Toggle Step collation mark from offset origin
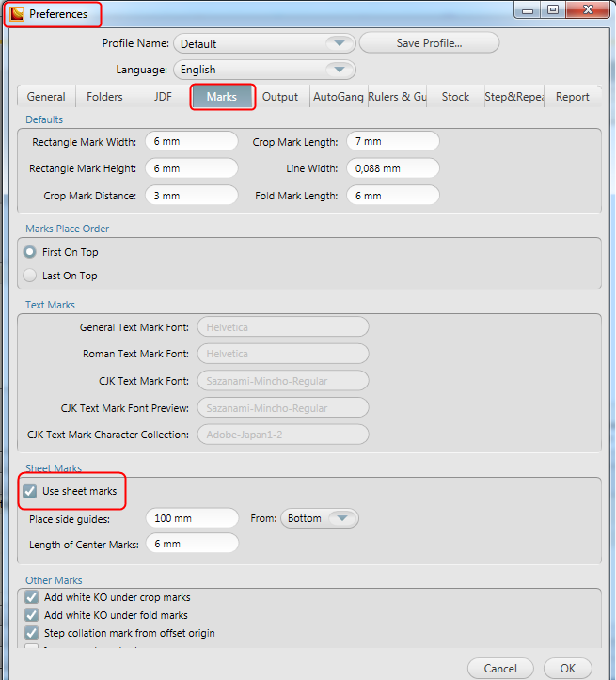 [32, 633]
